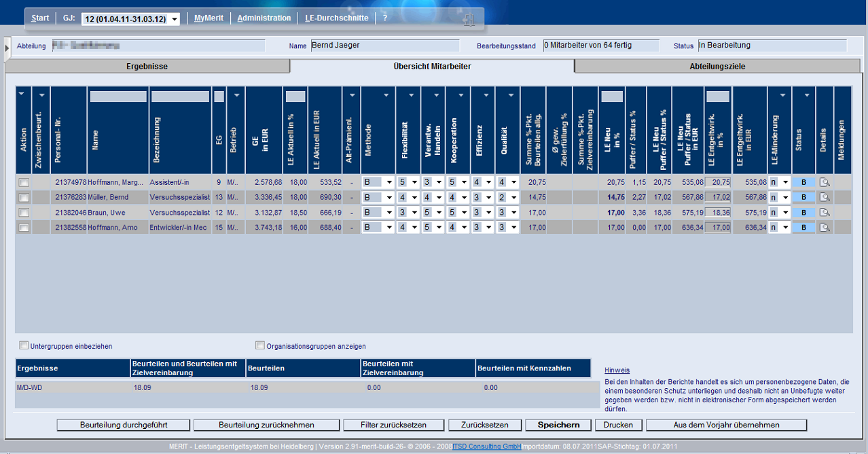Open the Administration menu

[264, 18]
